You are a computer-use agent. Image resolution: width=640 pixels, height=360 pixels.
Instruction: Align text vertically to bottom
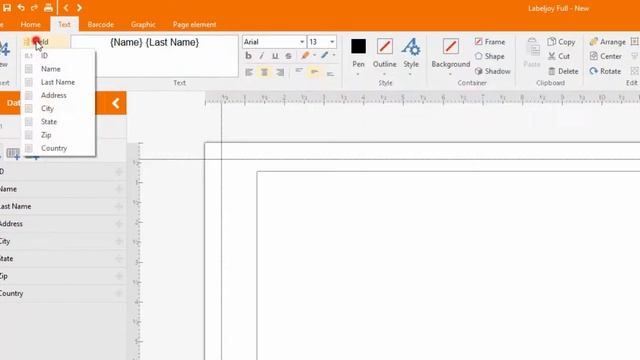click(330, 73)
